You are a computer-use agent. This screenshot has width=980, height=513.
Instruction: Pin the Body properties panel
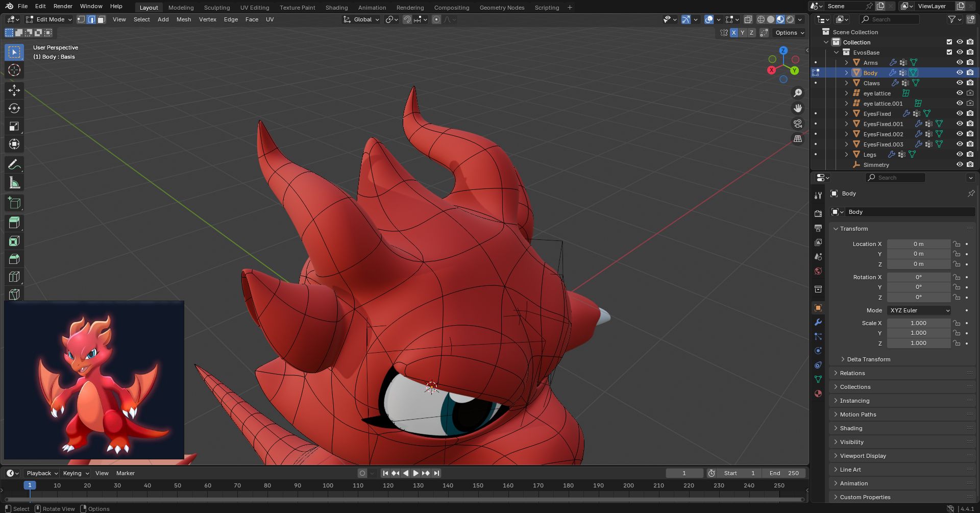click(x=971, y=193)
